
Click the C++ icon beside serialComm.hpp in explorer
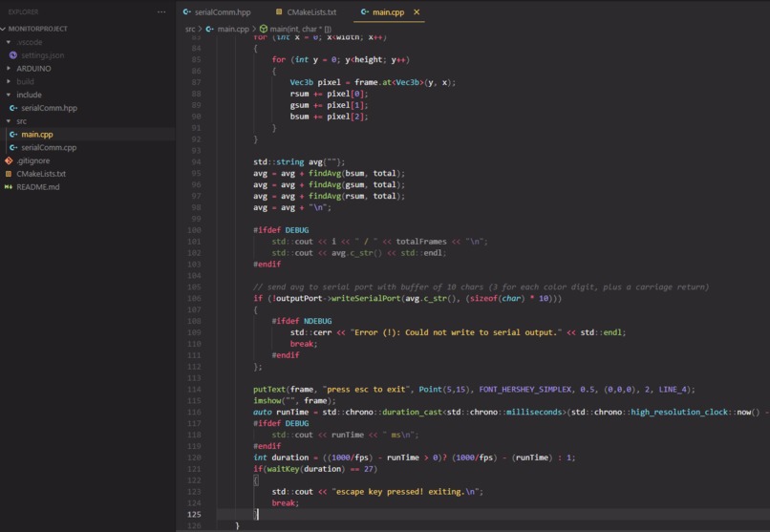pos(13,108)
